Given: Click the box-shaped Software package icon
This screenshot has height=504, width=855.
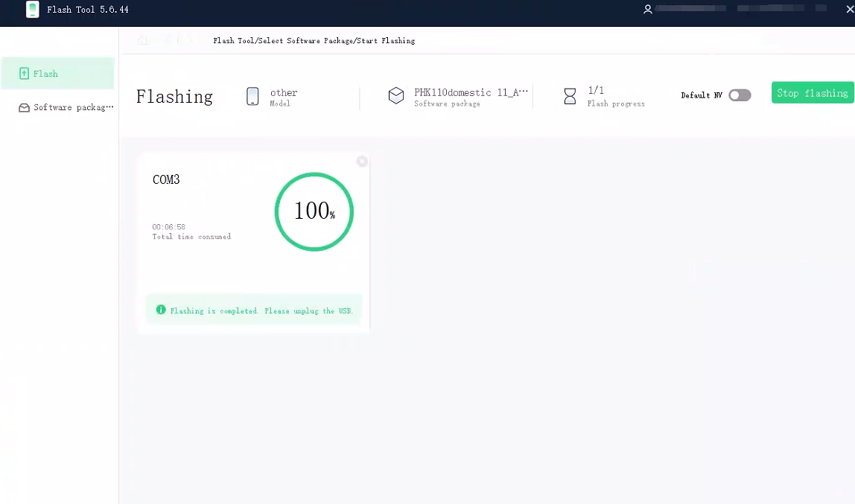Looking at the screenshot, I should [x=396, y=96].
